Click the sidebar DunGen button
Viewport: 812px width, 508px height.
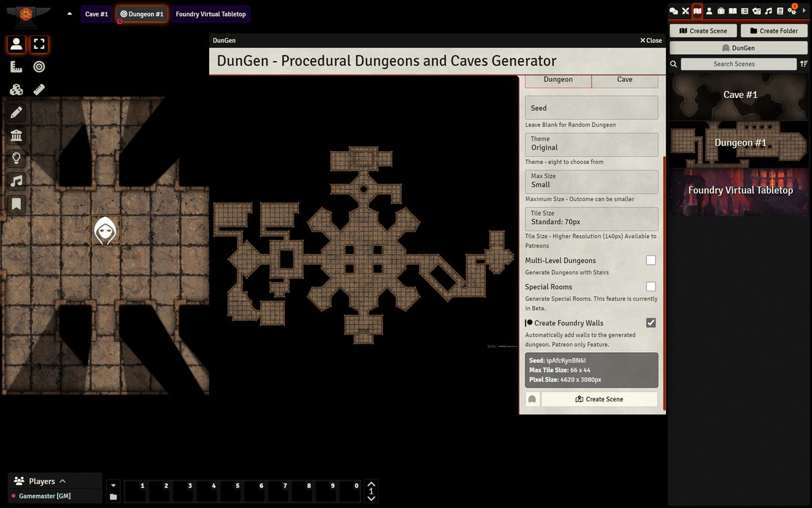pos(738,48)
